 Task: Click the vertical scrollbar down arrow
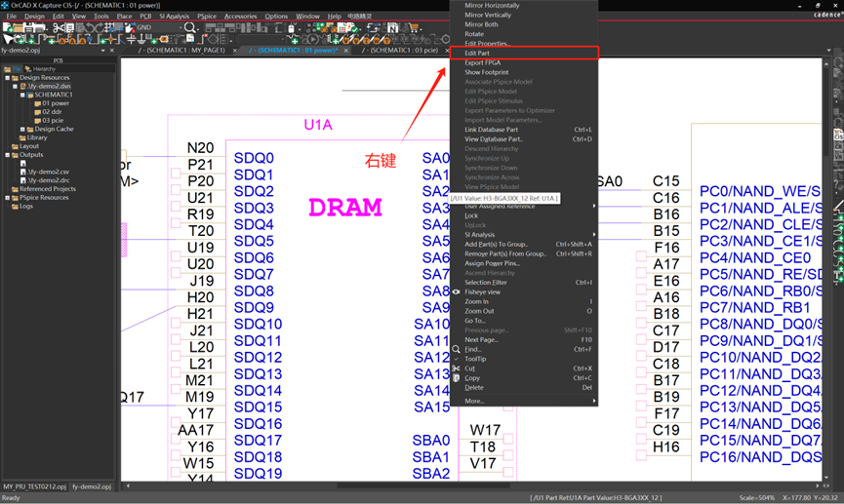click(x=826, y=477)
